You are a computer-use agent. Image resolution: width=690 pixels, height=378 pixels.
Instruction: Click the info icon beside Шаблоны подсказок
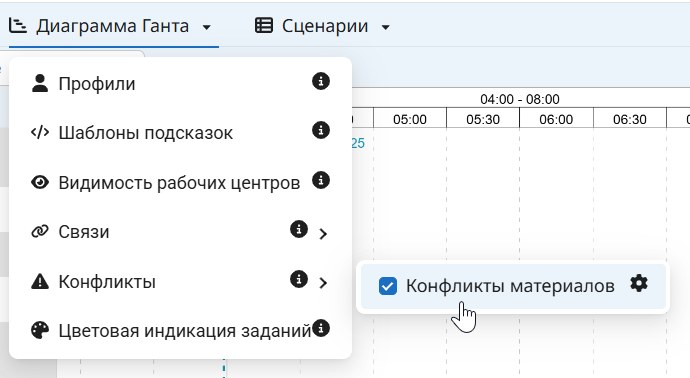[321, 130]
